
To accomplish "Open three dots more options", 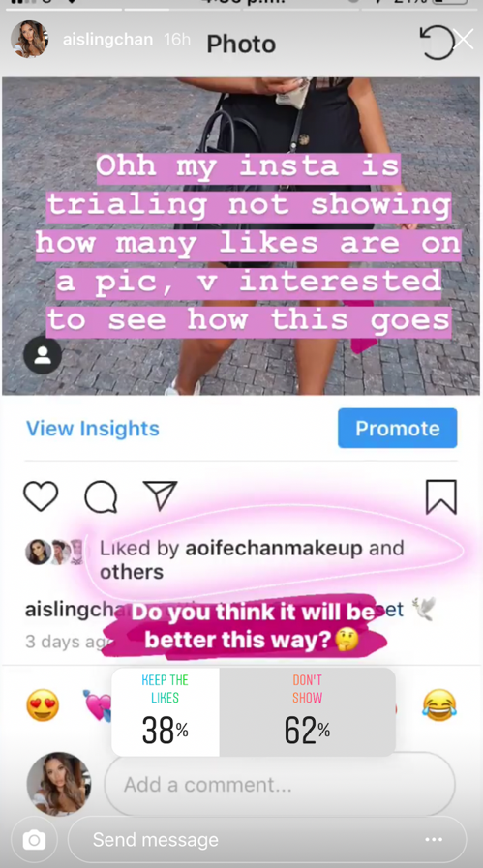I will (x=434, y=840).
